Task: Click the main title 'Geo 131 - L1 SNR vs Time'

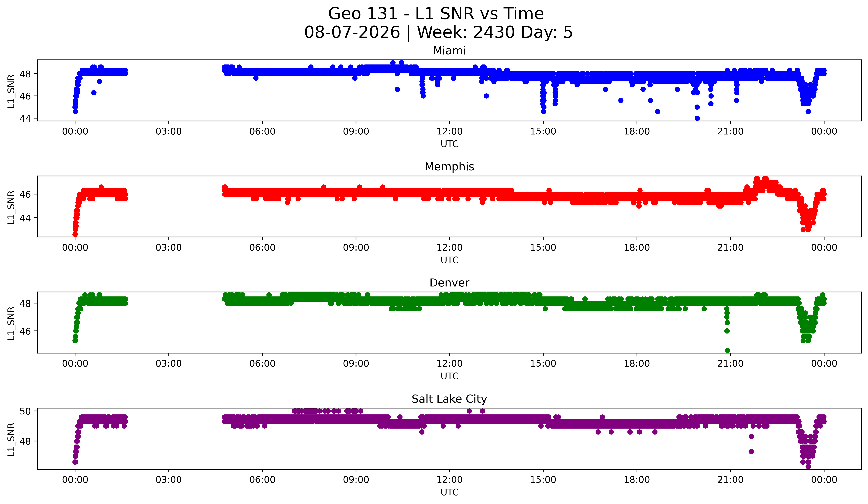Action: coord(436,14)
